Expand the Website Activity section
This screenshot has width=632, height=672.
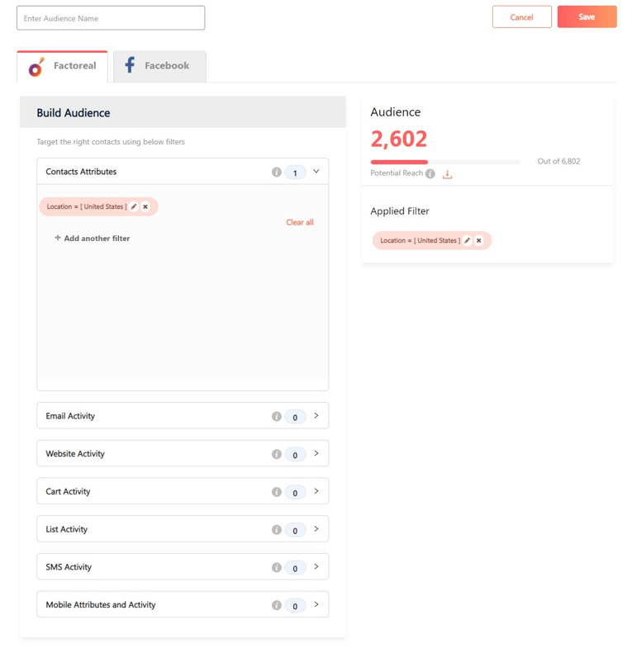coord(316,453)
